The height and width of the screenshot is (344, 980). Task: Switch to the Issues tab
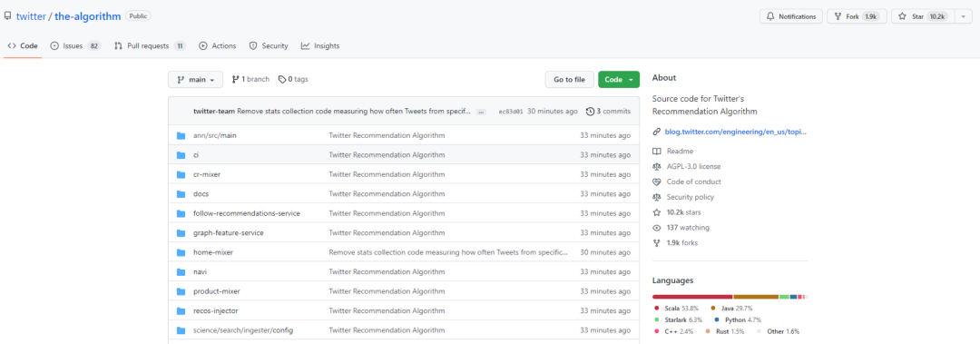(75, 45)
